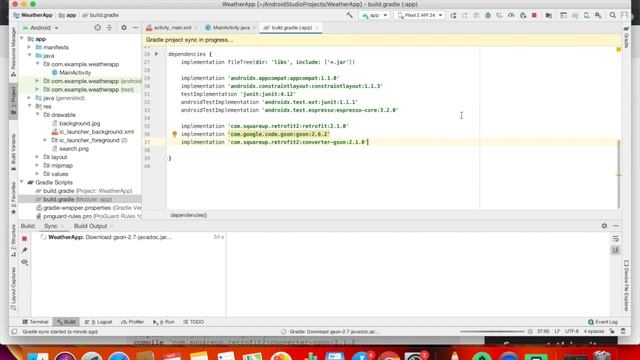
Task: Expand com.example.weatherapp (androidTest) package
Action: 38,81
